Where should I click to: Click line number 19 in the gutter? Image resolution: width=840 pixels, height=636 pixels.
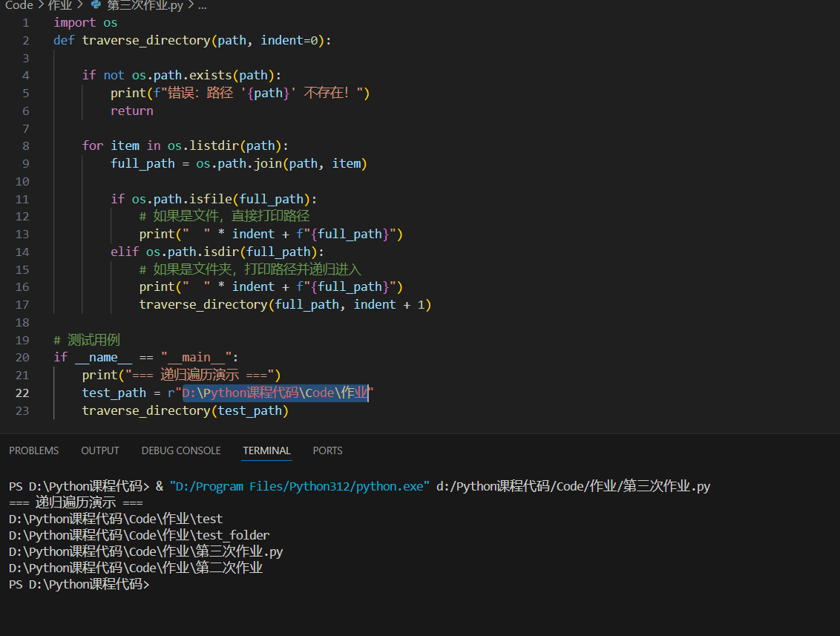coord(22,340)
